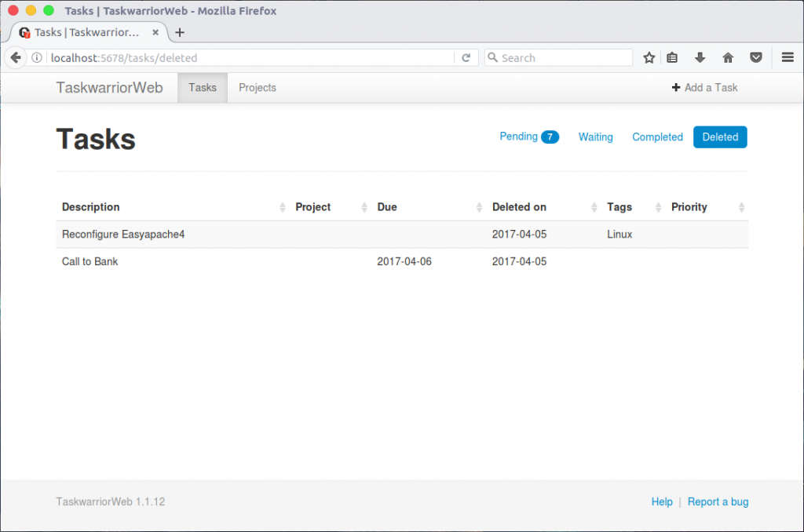The width and height of the screenshot is (804, 532).
Task: Select the Completed tasks tab
Action: pos(657,137)
